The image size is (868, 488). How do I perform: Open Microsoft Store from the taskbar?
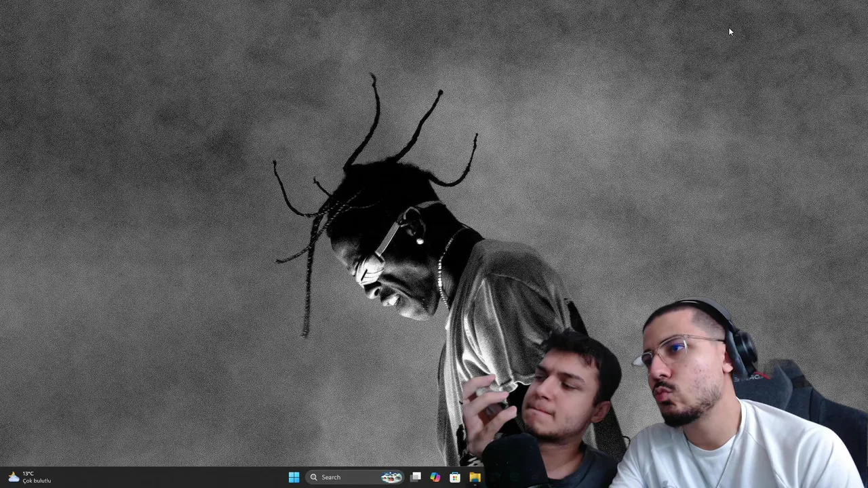tap(455, 477)
